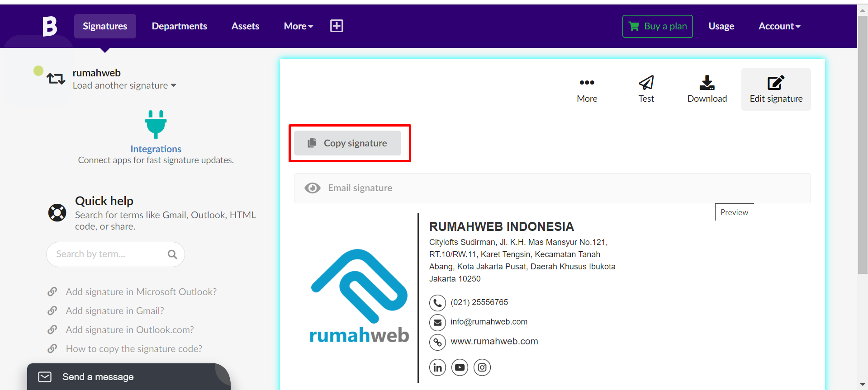Click the Send a message chat widget
This screenshot has height=390, width=868.
pyautogui.click(x=129, y=377)
